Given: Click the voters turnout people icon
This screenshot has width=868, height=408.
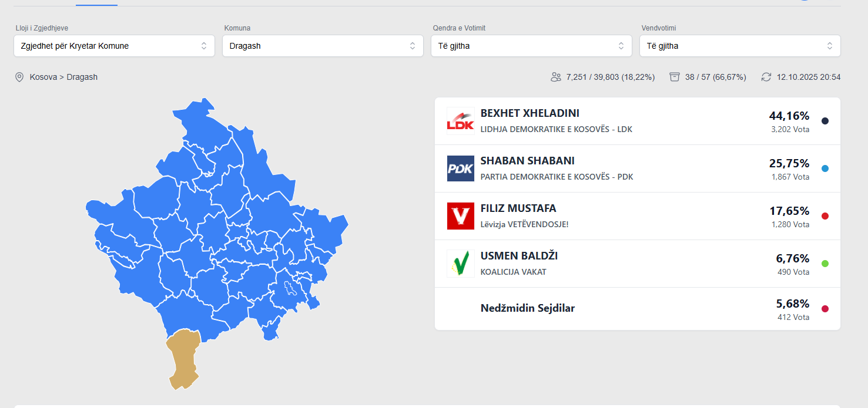Looking at the screenshot, I should pos(556,77).
